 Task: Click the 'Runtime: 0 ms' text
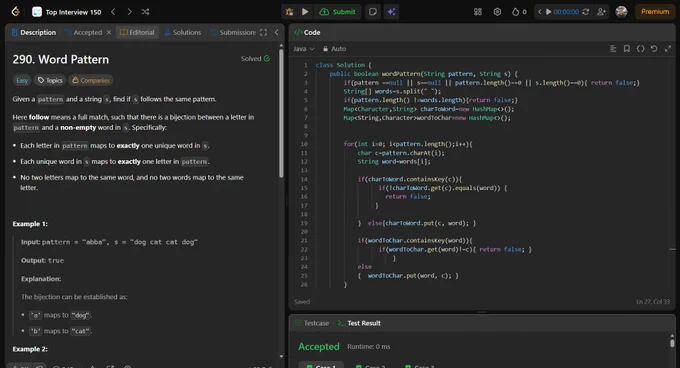pos(369,346)
